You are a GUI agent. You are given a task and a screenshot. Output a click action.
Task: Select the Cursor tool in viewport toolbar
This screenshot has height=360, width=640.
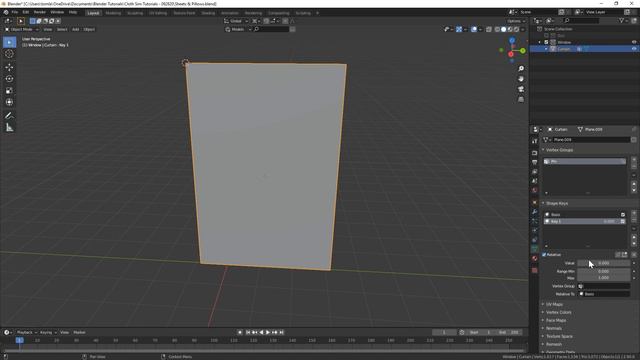tap(9, 54)
